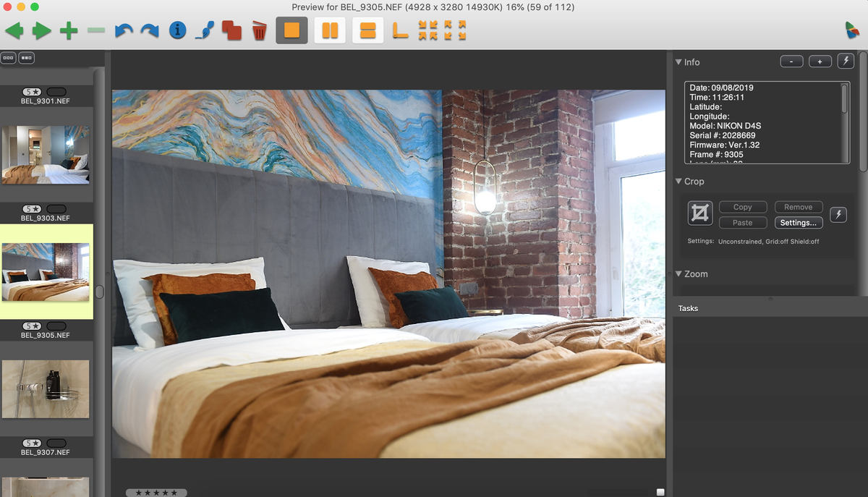This screenshot has height=497, width=868.
Task: Click the Remove crop button
Action: [x=799, y=207]
